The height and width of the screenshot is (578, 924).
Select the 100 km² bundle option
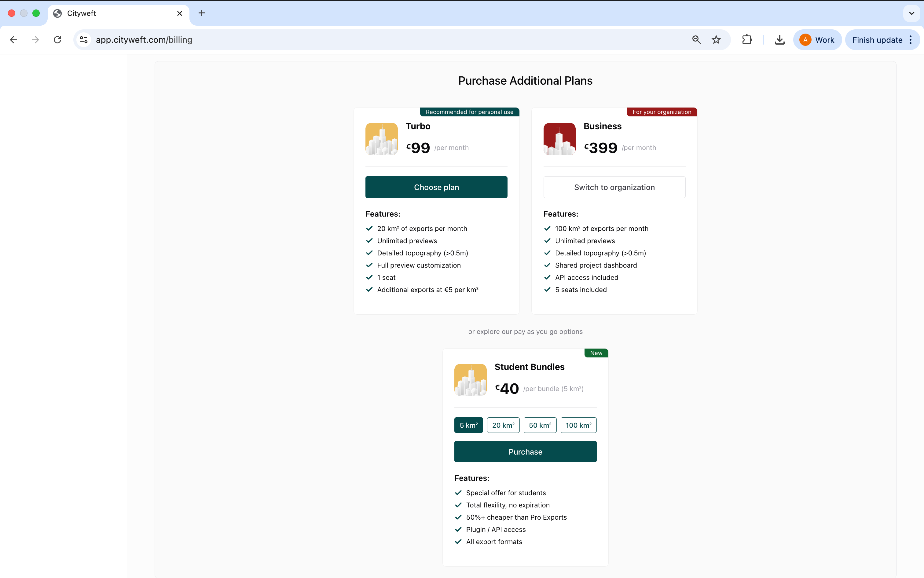578,425
